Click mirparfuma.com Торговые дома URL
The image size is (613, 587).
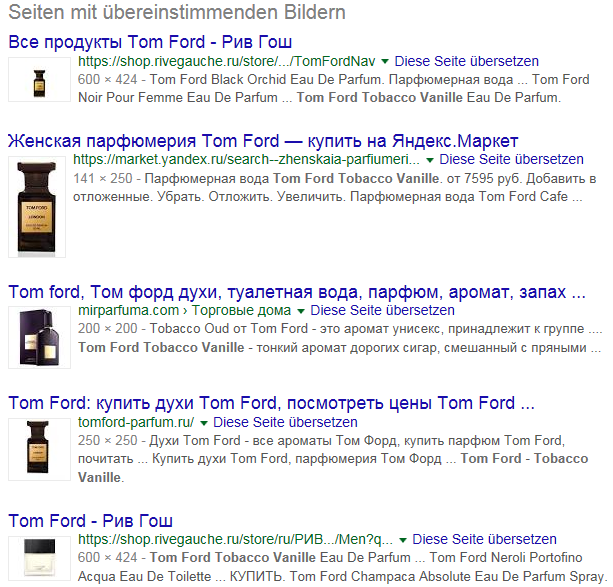(x=185, y=311)
